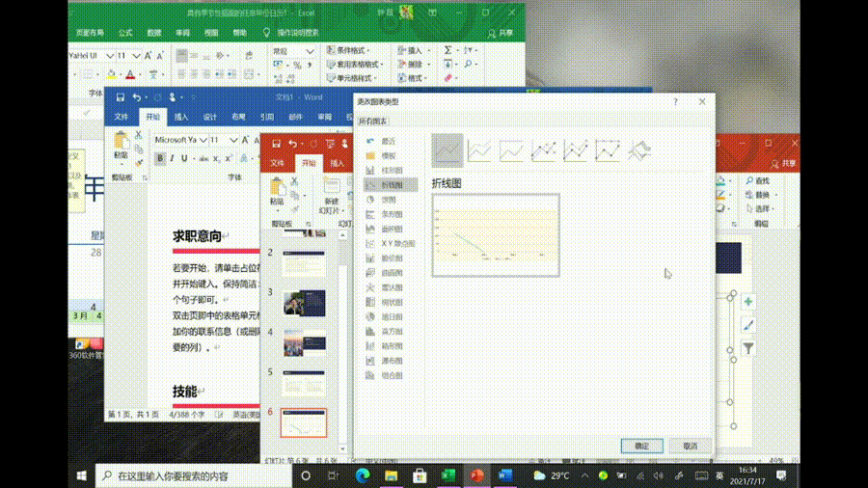Open the chart elements plus button
This screenshot has width=868, height=488.
[747, 302]
